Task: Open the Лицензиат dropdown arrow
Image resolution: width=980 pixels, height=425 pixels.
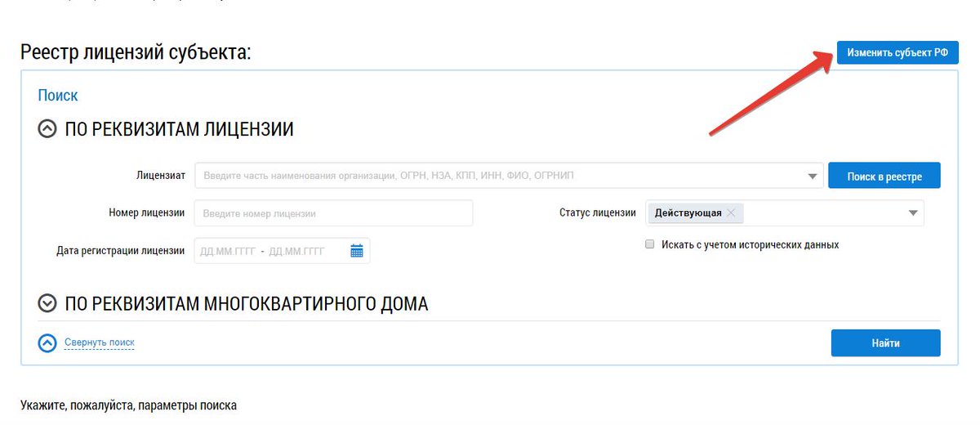Action: click(x=813, y=176)
